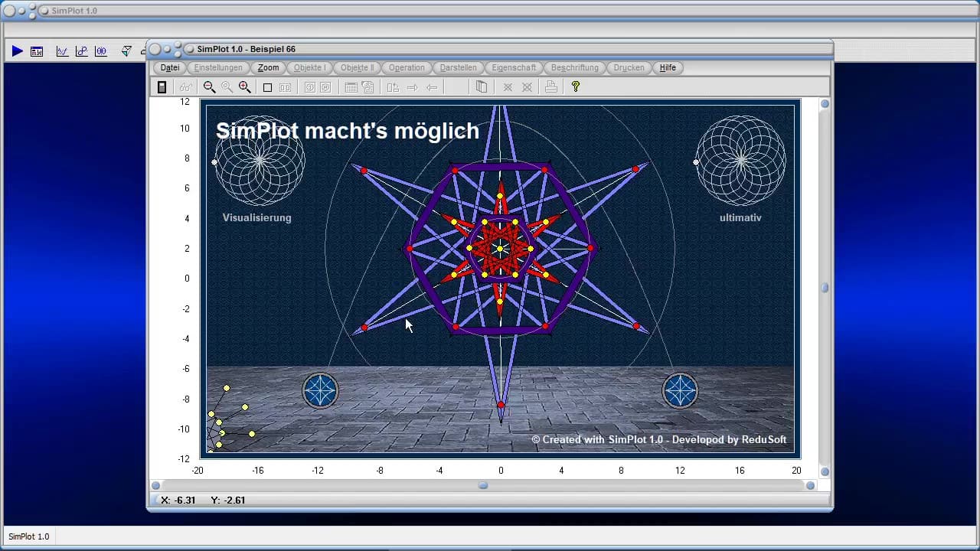Viewport: 980px width, 551px height.
Task: Open the Objekte I menu
Action: [309, 67]
